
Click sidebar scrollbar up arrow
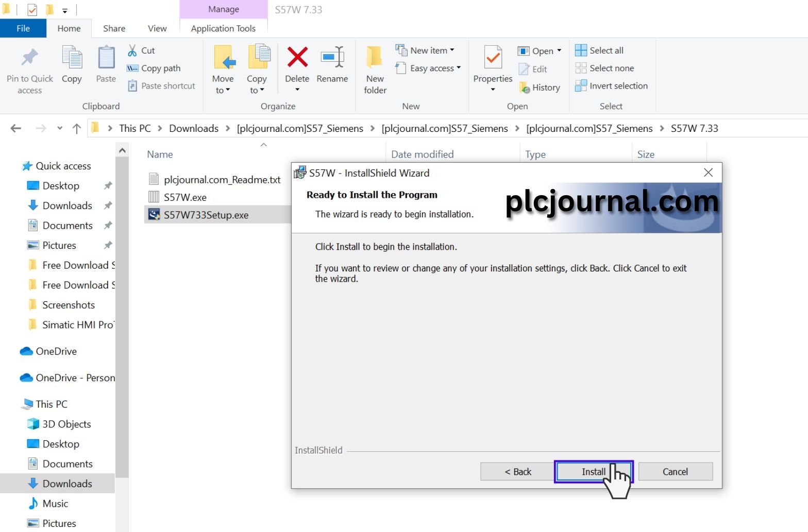[122, 150]
